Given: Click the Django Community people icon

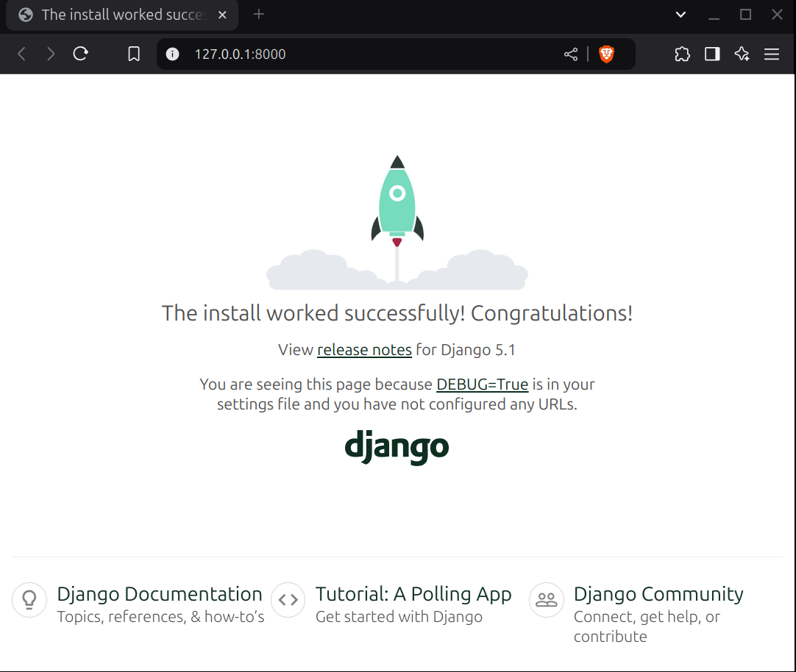Looking at the screenshot, I should (x=546, y=600).
